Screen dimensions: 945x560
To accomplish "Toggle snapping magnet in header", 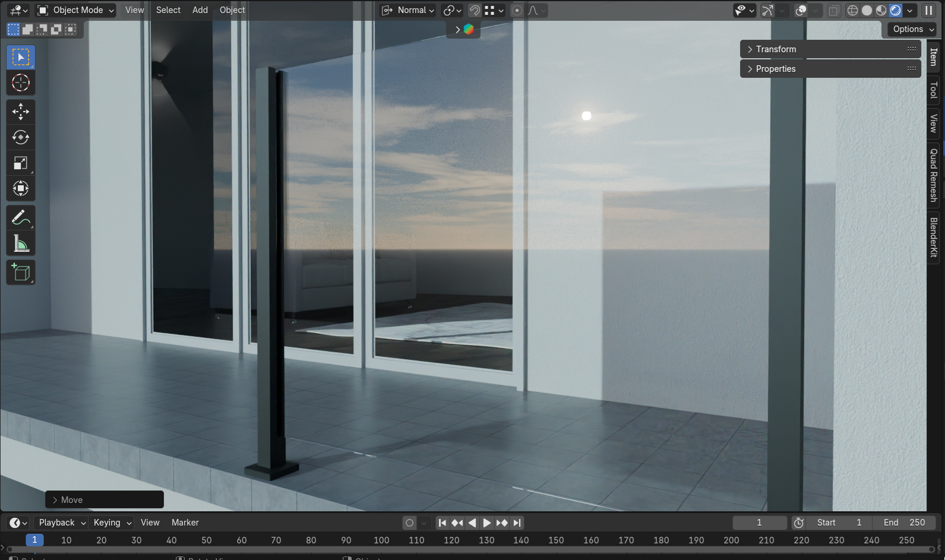I will pyautogui.click(x=474, y=11).
